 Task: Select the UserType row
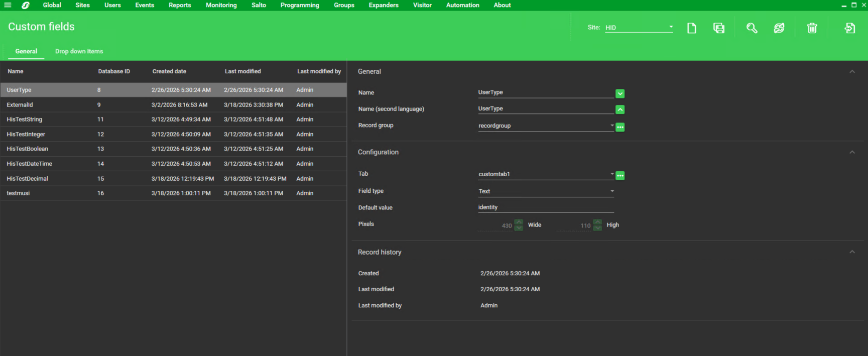click(173, 90)
